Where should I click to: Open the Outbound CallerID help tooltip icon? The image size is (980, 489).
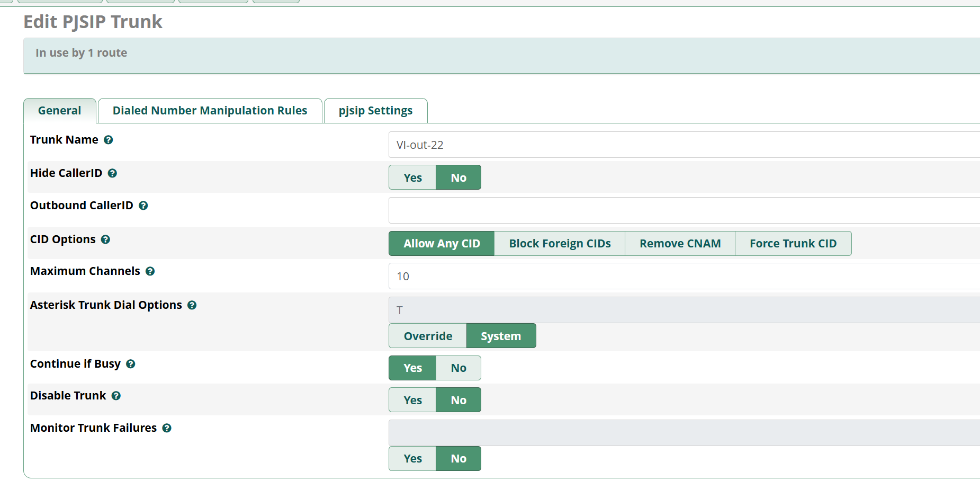coord(143,206)
